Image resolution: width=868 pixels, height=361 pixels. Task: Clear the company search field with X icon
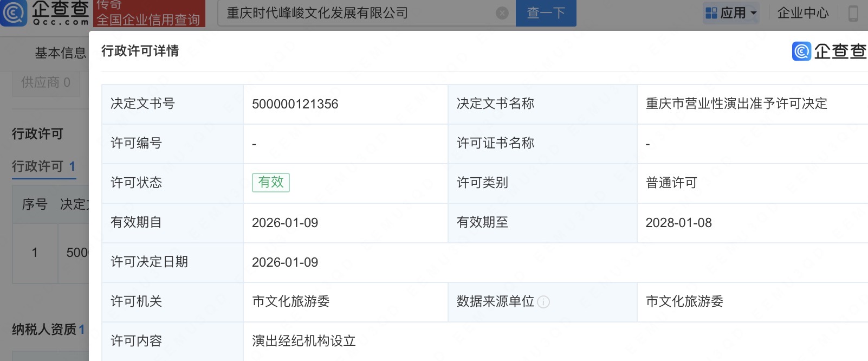pos(502,13)
